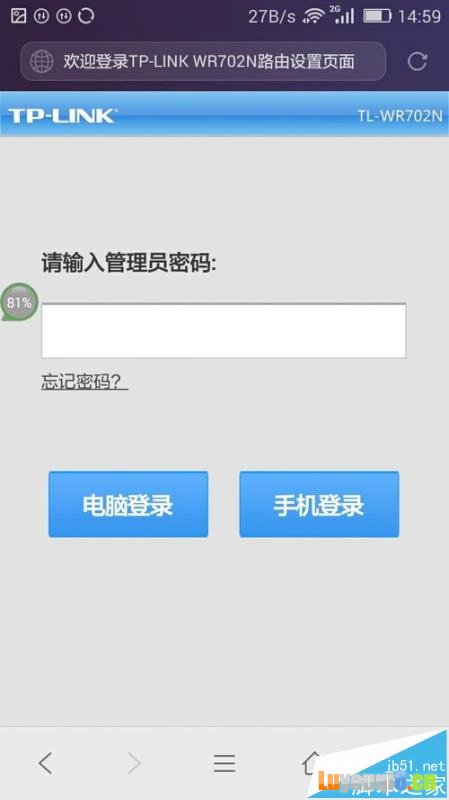Image resolution: width=449 pixels, height=800 pixels.
Task: Tap the battery indicator in status bar
Action: point(377,16)
